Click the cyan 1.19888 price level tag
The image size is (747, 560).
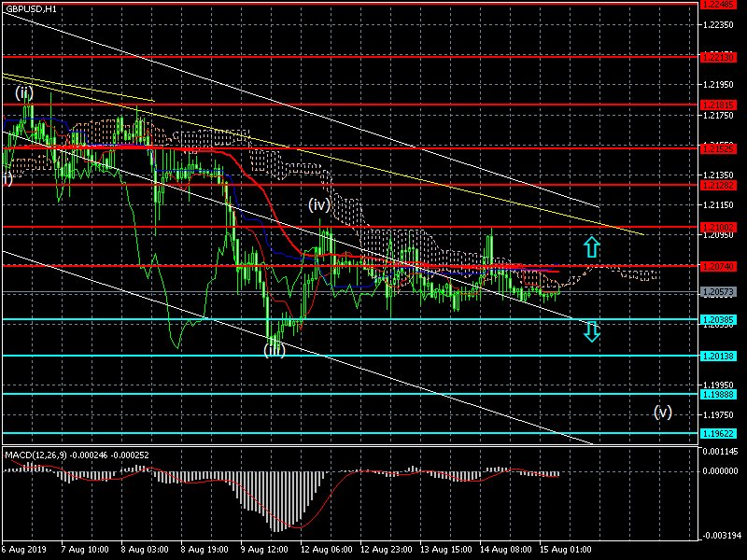[x=719, y=395]
